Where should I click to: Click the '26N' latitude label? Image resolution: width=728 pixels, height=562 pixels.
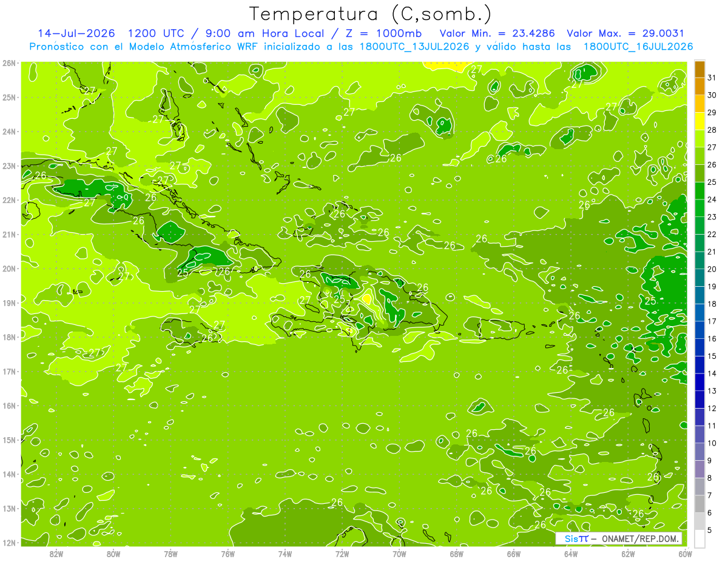[8, 63]
